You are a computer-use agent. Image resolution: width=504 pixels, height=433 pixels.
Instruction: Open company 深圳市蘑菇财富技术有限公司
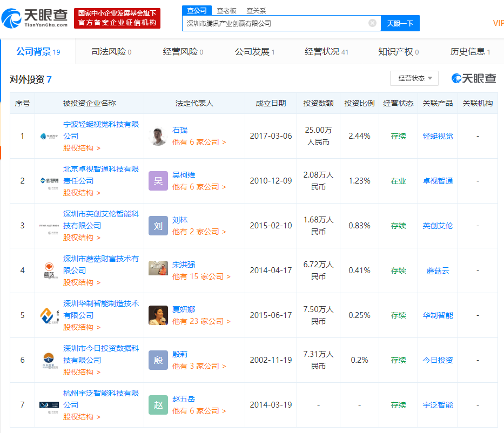(x=101, y=265)
